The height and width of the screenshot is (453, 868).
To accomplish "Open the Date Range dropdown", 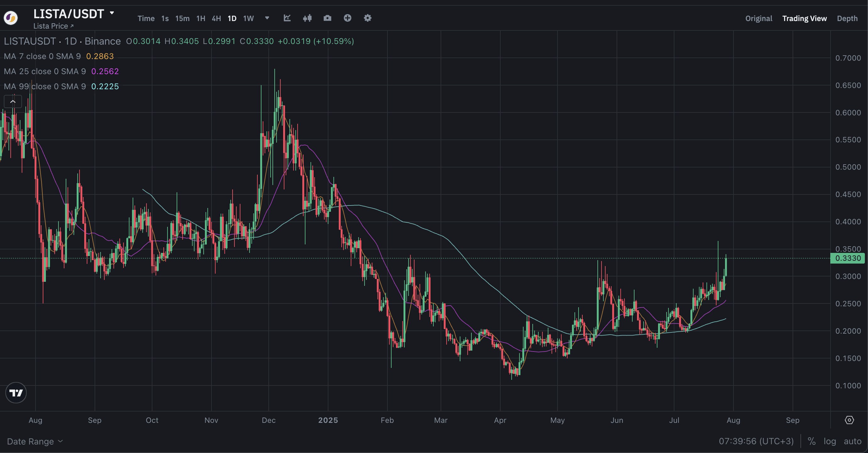I will click(35, 441).
